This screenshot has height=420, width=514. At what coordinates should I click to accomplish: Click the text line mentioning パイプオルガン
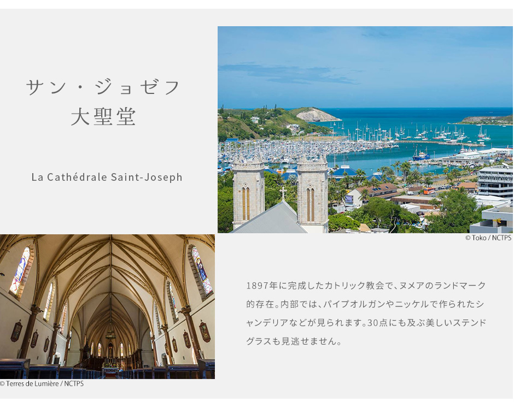coord(365,304)
